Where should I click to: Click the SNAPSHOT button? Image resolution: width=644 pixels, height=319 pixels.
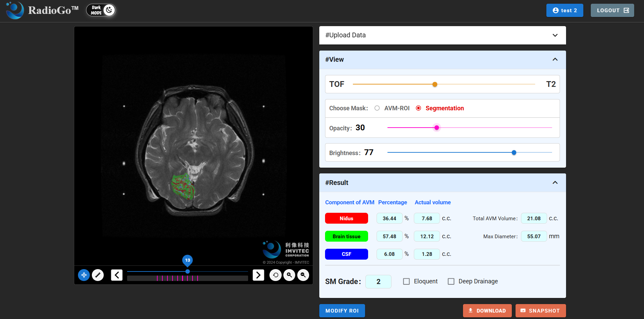click(541, 311)
